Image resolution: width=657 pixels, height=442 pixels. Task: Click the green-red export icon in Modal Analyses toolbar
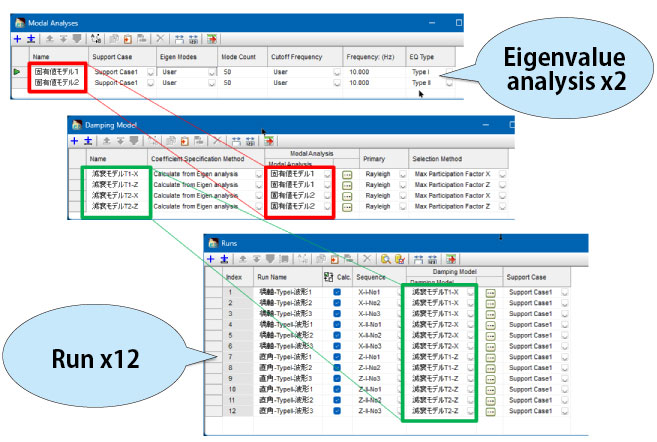(212, 39)
